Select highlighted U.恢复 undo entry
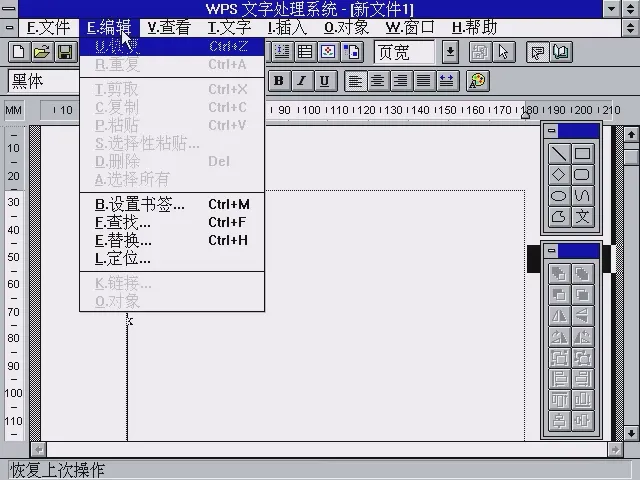The width and height of the screenshot is (640, 480). [x=172, y=47]
